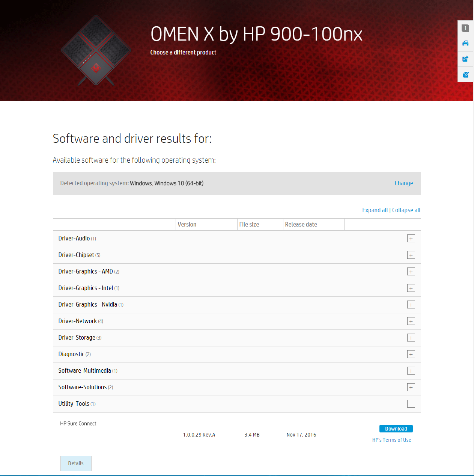Viewport: 474px width, 476px height.
Task: Choose a different product link
Action: (x=183, y=52)
